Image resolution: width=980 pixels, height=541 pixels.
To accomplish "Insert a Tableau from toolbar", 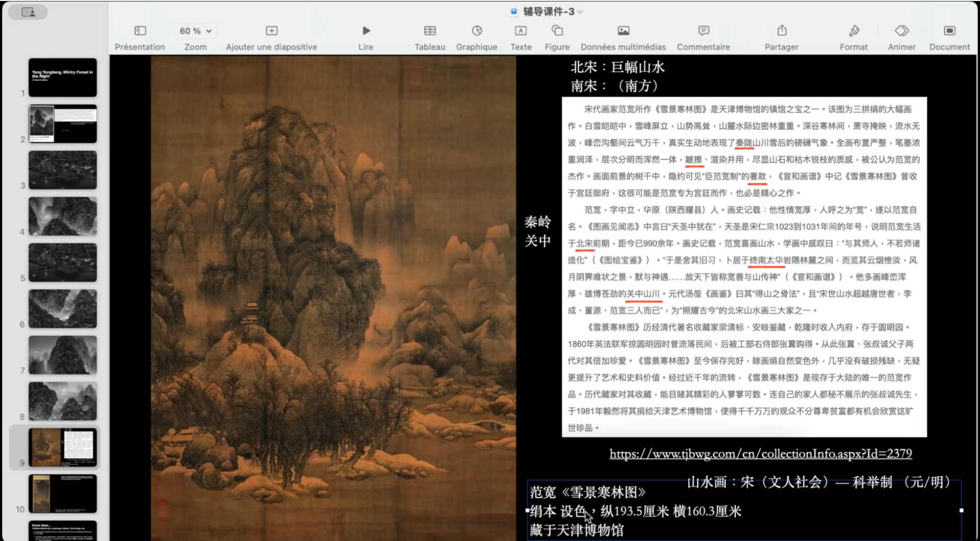I will [x=430, y=31].
